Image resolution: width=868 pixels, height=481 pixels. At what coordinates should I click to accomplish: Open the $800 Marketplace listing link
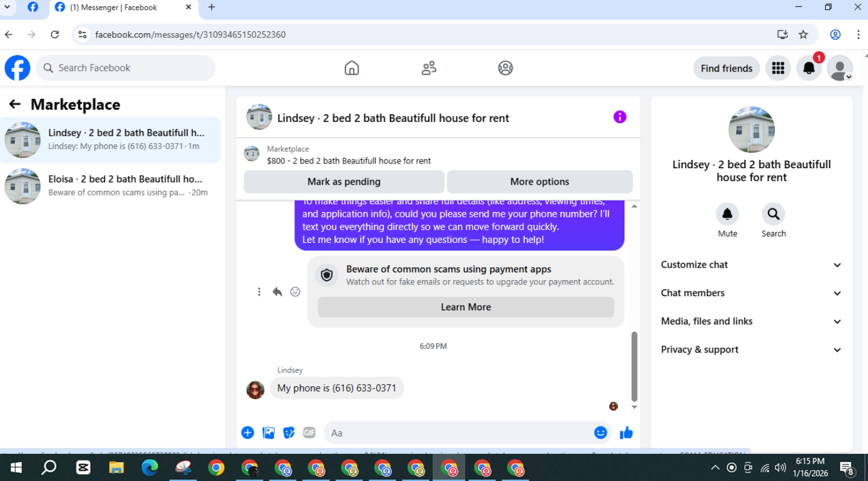pos(349,161)
